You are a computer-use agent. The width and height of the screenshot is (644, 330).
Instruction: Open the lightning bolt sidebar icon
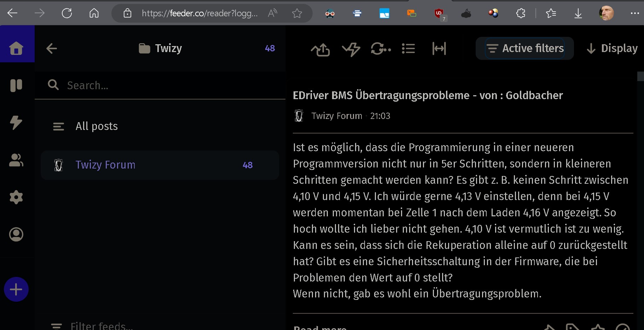[x=16, y=123]
